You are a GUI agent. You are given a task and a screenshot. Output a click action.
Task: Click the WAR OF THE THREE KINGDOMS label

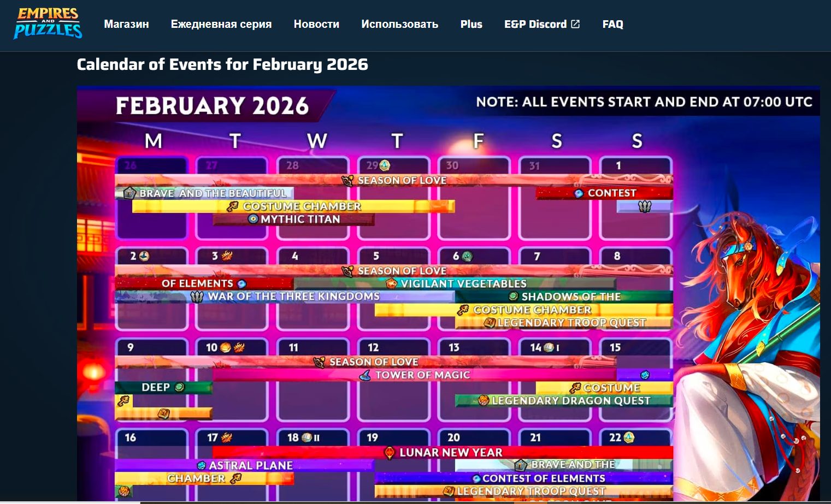coord(294,297)
